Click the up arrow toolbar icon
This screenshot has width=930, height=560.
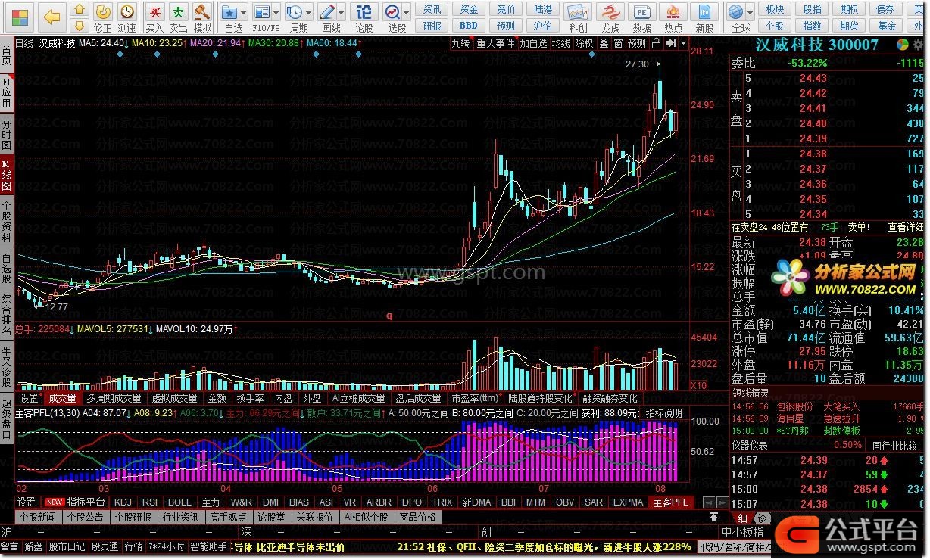tap(79, 10)
